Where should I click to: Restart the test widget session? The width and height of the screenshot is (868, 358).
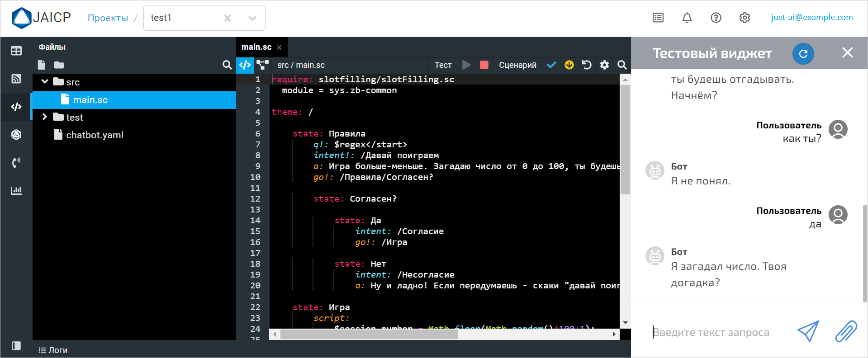coord(803,54)
